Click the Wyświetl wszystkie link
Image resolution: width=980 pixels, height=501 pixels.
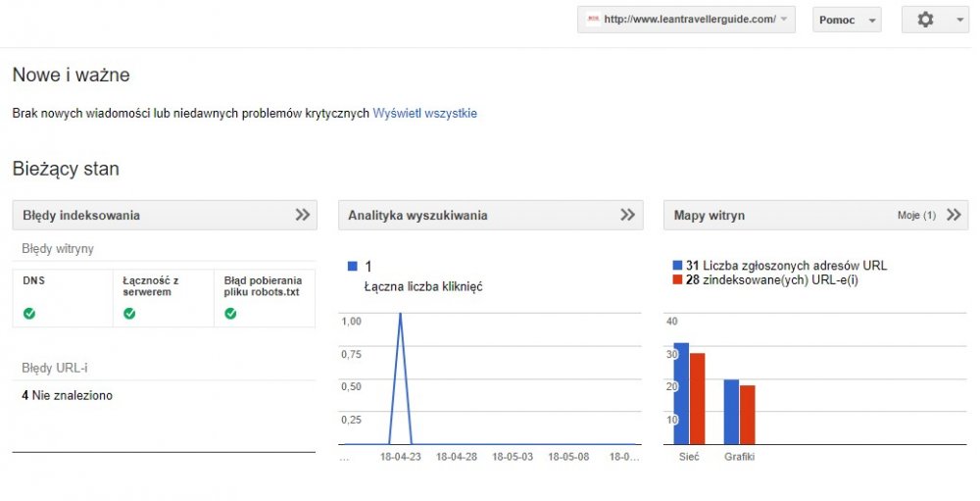[x=424, y=113]
